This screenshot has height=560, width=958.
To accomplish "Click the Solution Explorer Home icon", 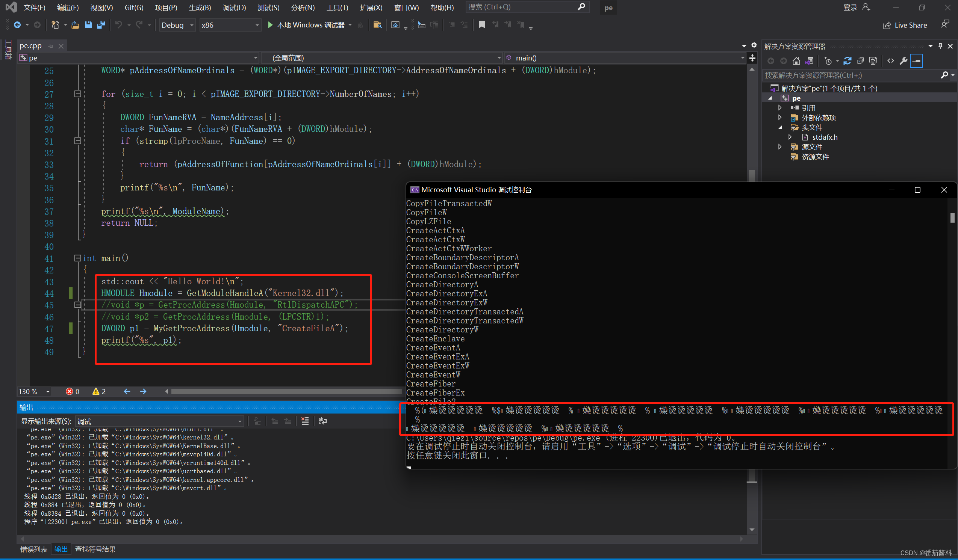I will 796,61.
